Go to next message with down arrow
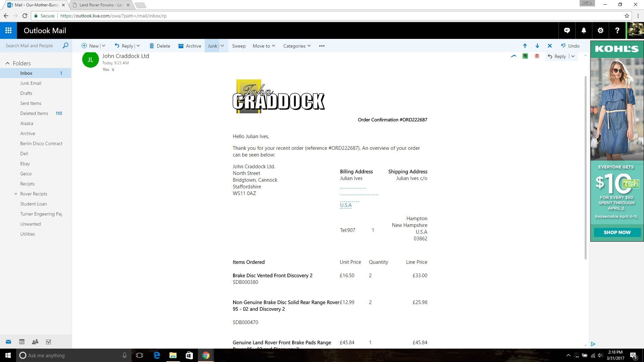 point(537,46)
